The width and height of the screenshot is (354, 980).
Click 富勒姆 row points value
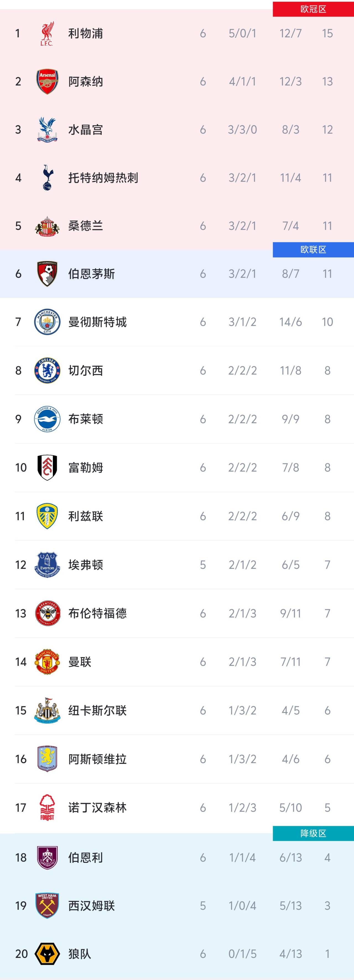tap(327, 467)
